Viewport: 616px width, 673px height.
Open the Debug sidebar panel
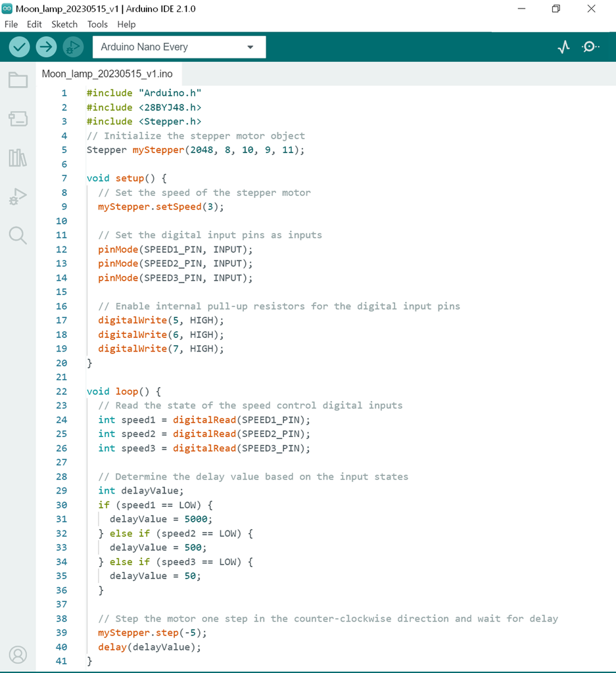(x=18, y=197)
